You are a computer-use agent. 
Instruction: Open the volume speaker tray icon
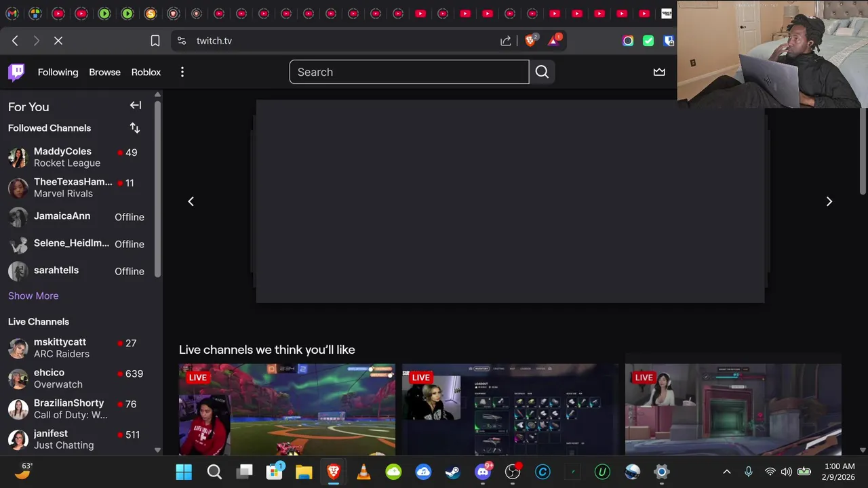point(786,472)
